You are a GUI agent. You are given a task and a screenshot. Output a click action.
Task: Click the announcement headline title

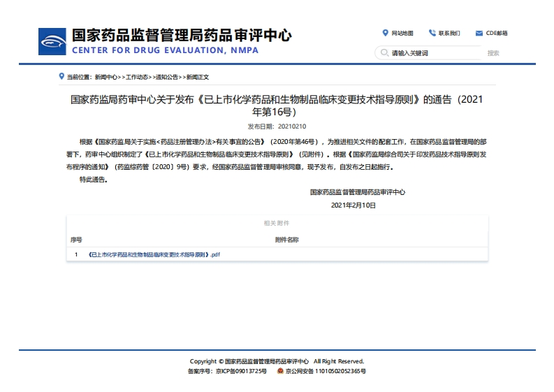click(276, 106)
